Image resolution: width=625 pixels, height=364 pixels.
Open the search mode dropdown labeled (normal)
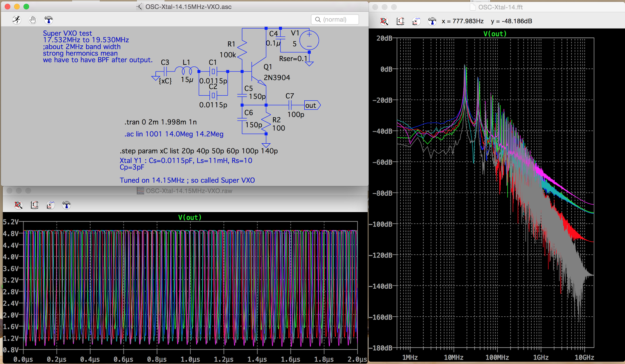tap(335, 19)
